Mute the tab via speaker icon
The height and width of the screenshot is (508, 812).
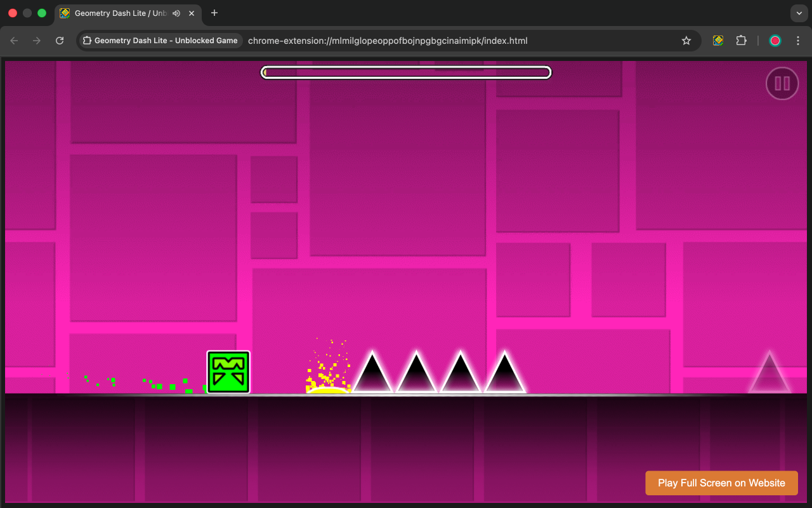(x=176, y=13)
